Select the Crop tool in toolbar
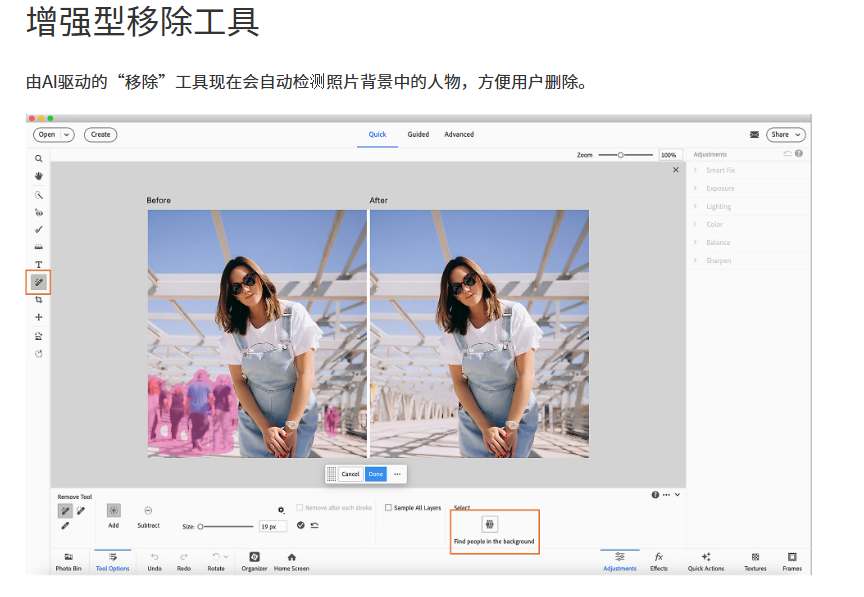The height and width of the screenshot is (597, 864). click(39, 300)
